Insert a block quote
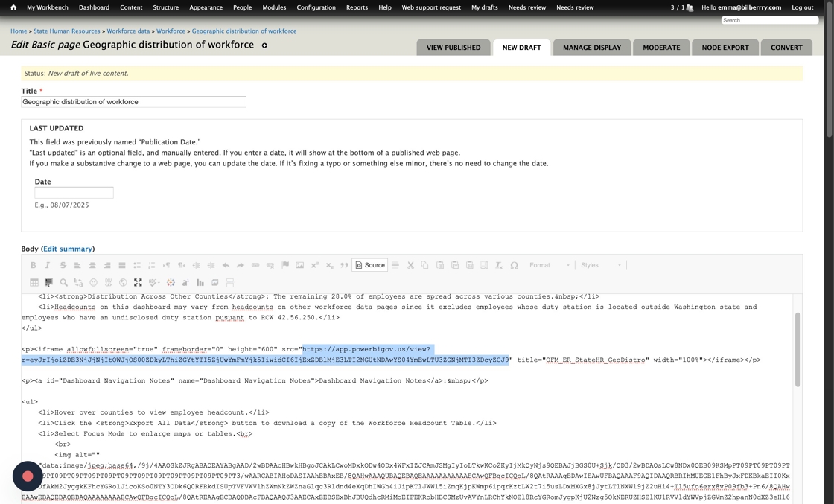The image size is (834, 504). (344, 265)
